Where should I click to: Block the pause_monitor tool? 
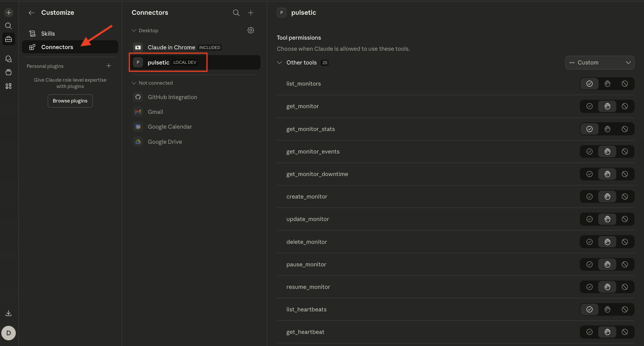point(625,264)
